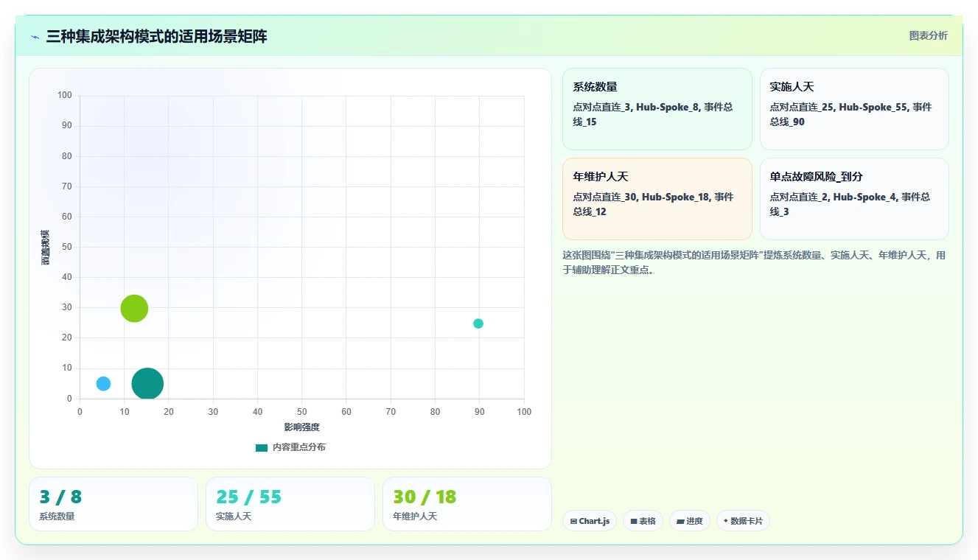Click the x-axis value 50
The image size is (978, 560).
click(x=302, y=412)
